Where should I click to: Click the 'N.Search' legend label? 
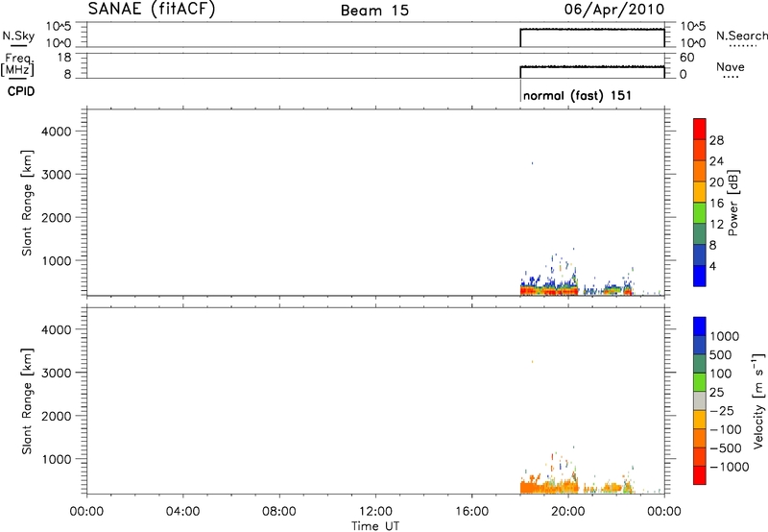741,36
